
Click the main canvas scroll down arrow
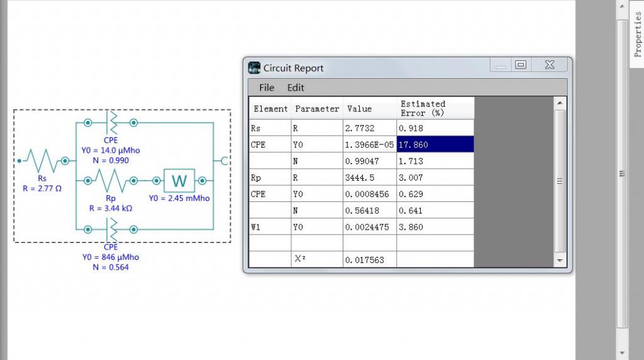click(622, 352)
